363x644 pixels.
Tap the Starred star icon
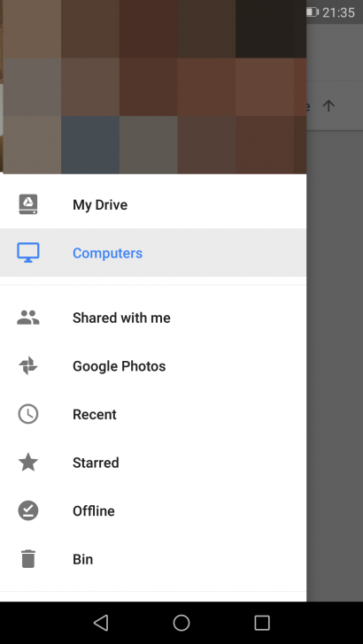tap(28, 463)
